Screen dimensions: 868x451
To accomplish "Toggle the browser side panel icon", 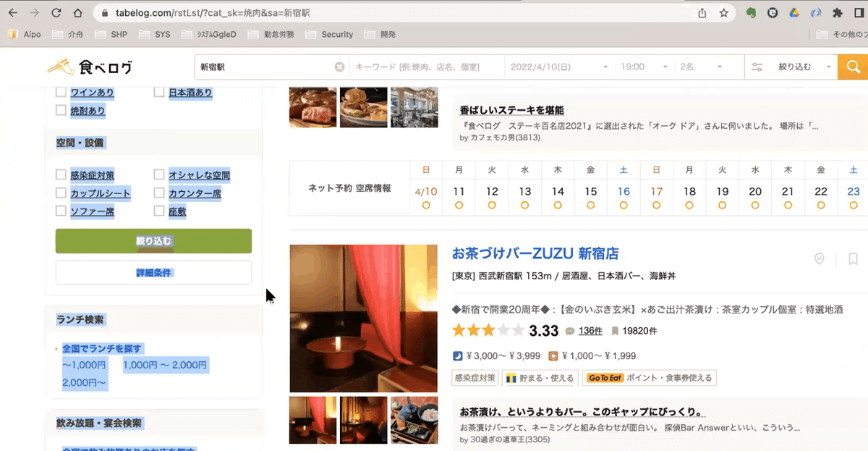I will coord(859,13).
